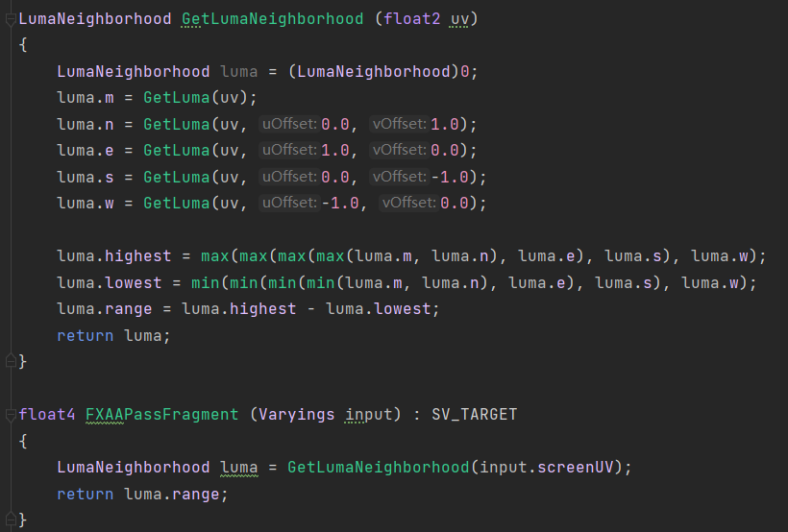Screen dimensions: 788x532
Task: Click the FXAAPassFragment function name
Action: point(161,415)
